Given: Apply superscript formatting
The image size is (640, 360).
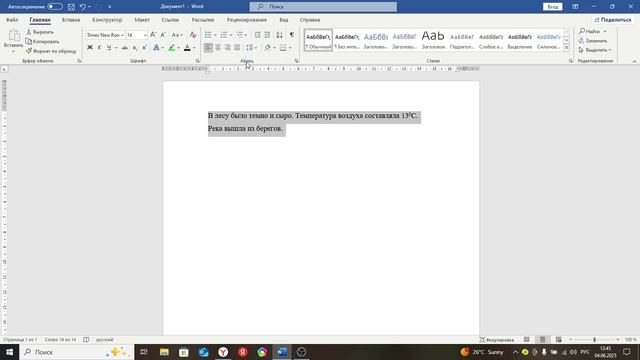Looking at the screenshot, I should pyautogui.click(x=144, y=48).
